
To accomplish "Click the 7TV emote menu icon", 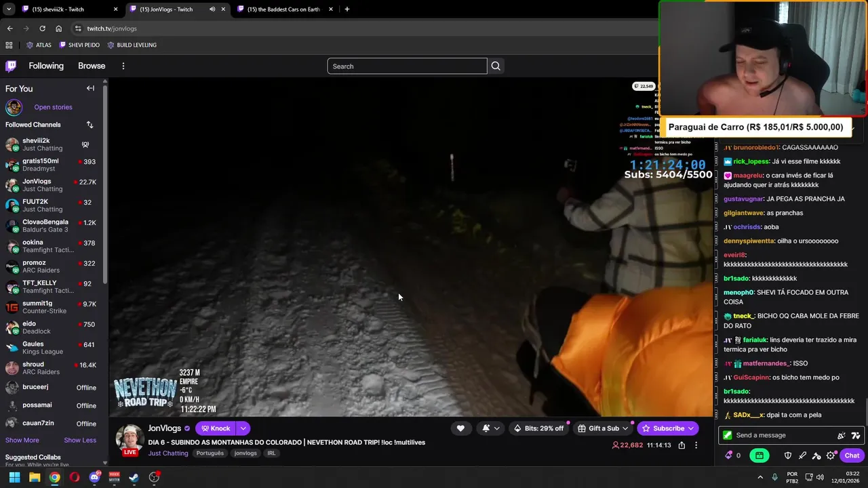I will click(856, 435).
